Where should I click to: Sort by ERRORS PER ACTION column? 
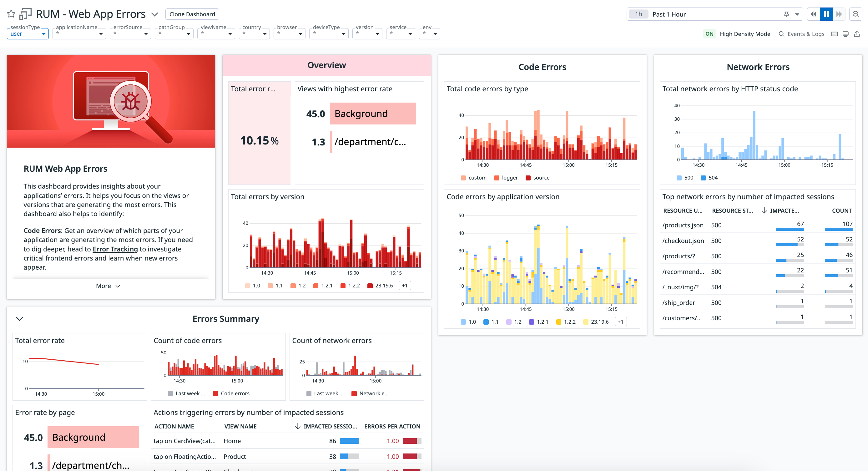(392, 426)
